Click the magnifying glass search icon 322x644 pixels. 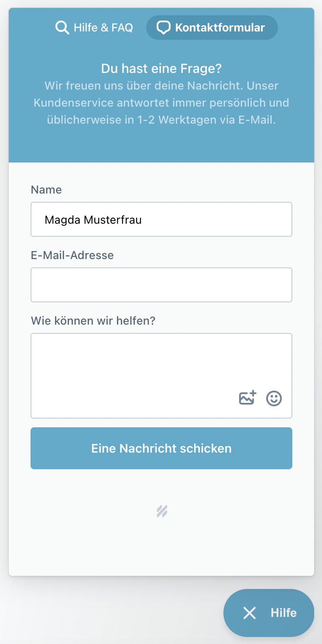tap(62, 28)
